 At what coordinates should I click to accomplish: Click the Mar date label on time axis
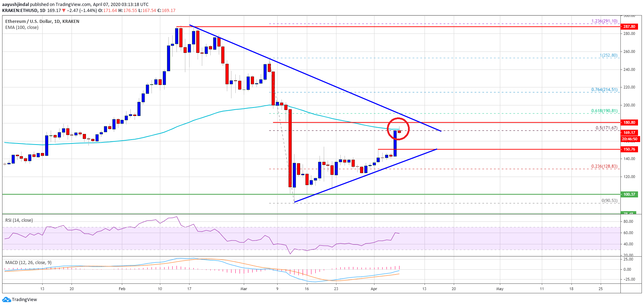click(x=244, y=289)
